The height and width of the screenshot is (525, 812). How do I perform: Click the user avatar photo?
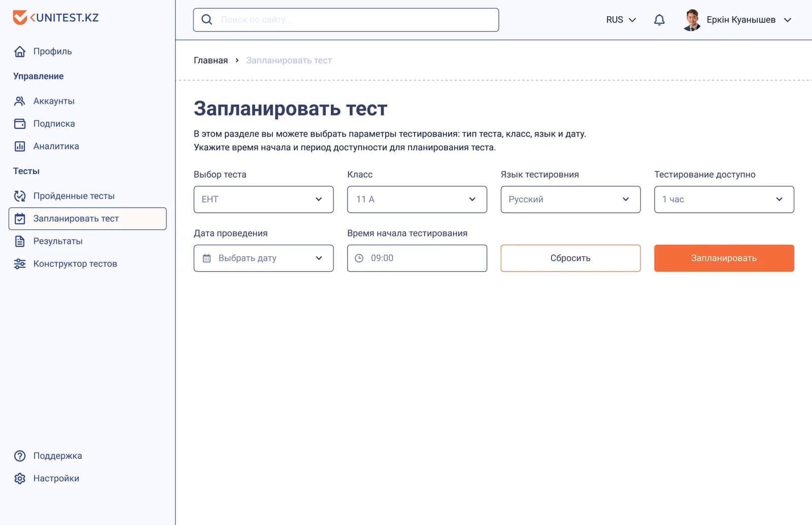point(692,20)
